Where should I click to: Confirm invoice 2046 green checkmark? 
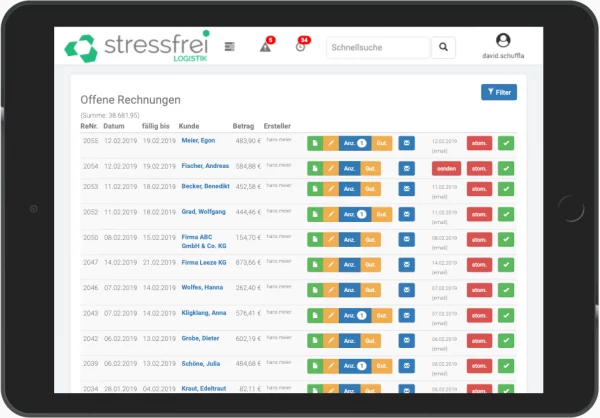[506, 290]
